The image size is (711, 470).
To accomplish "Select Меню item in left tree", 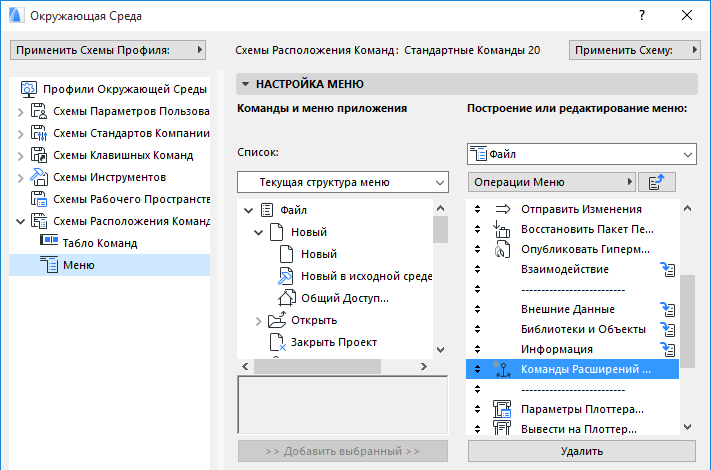I will 78,264.
